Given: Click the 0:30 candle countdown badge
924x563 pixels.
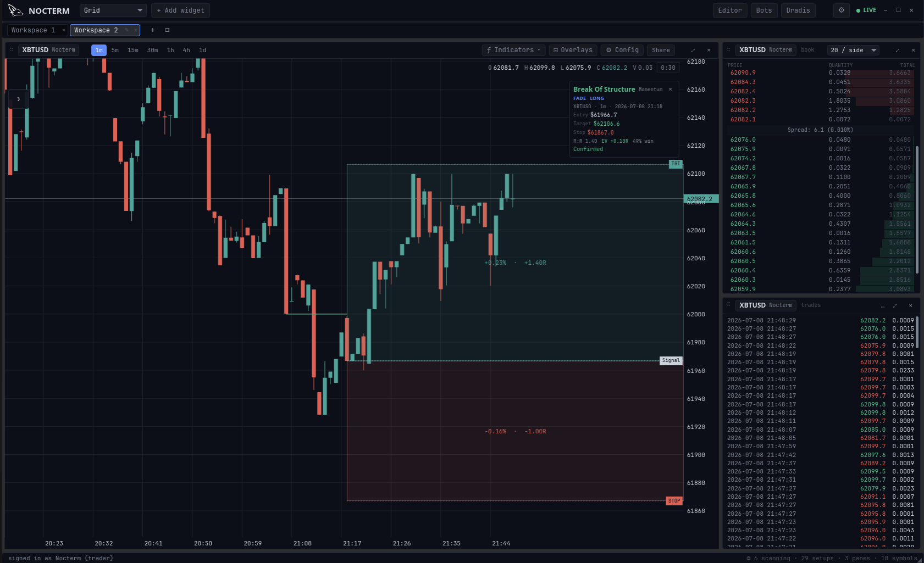Looking at the screenshot, I should click(668, 68).
